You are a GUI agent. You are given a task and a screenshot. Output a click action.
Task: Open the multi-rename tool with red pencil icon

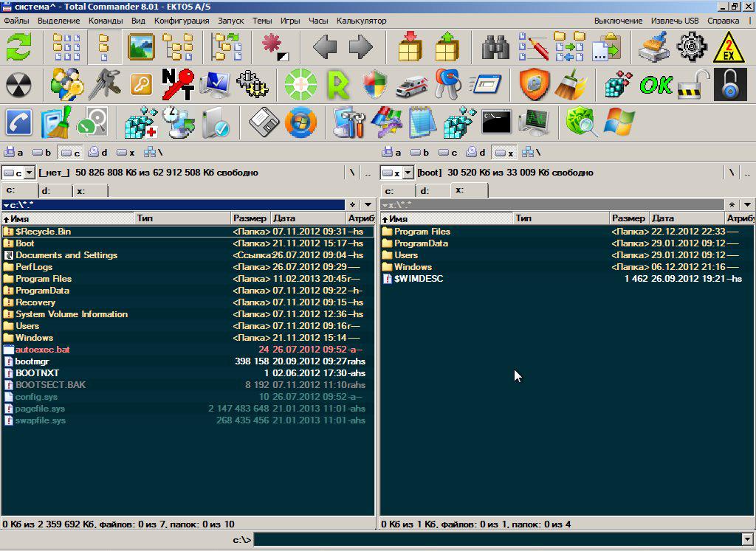point(533,47)
